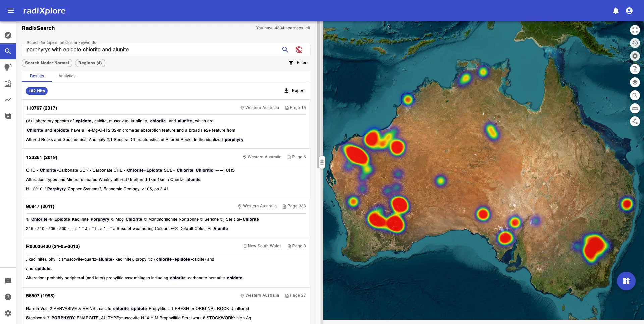Open the lightbulb insights sidebar icon
This screenshot has height=324, width=644.
coord(8,67)
